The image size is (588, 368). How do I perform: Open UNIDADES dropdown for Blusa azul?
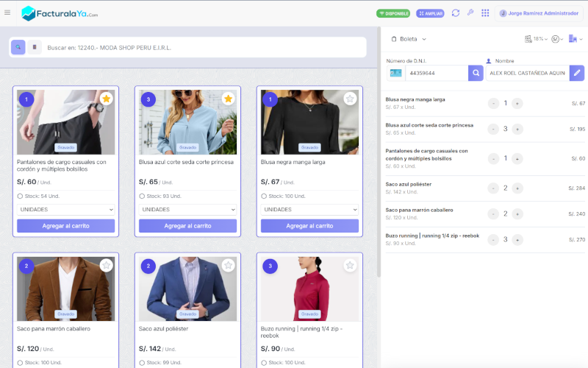coord(187,210)
